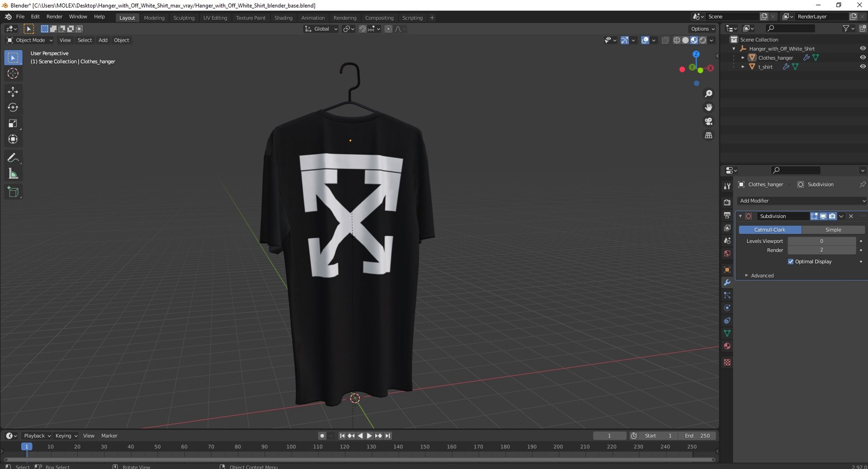Click the current frame marker at 1
The image size is (868, 469).
click(x=27, y=447)
